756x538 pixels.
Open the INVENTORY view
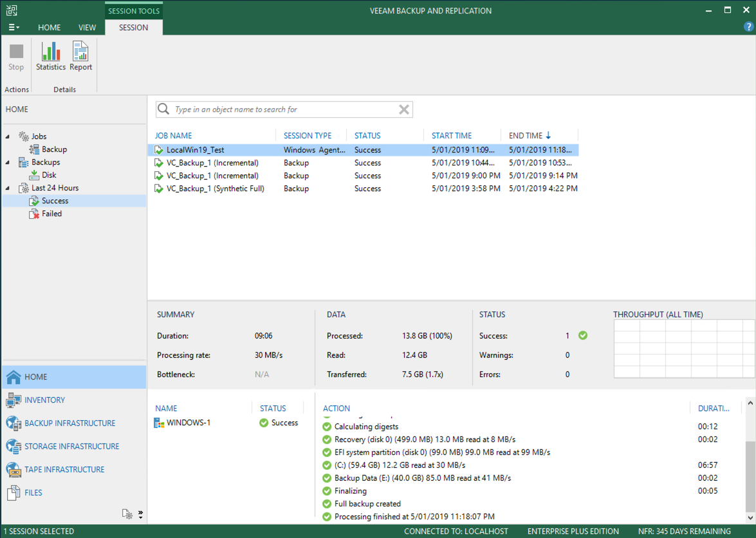click(x=74, y=400)
